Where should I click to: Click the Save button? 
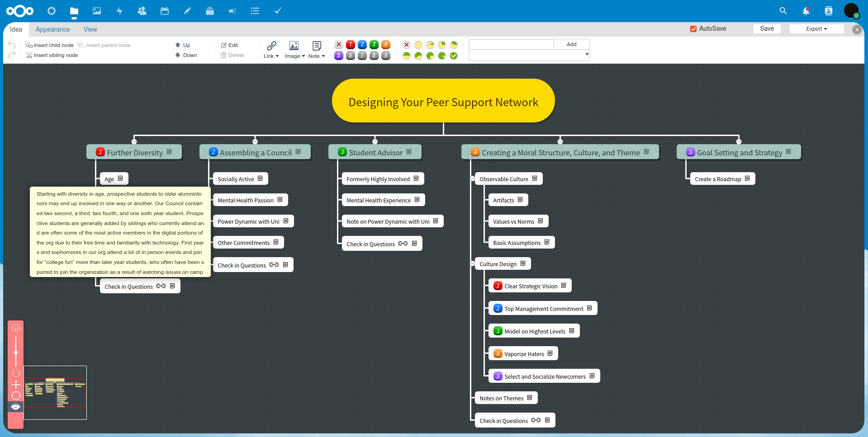pos(767,29)
